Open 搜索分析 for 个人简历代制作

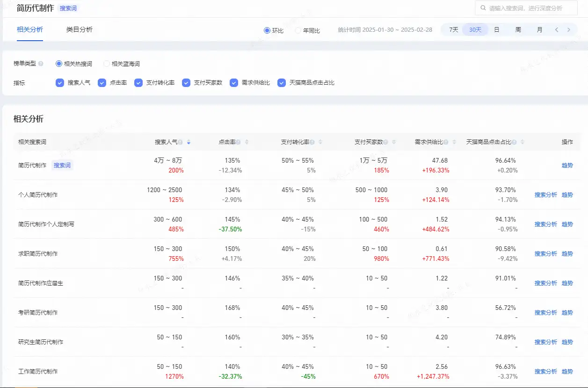click(545, 195)
